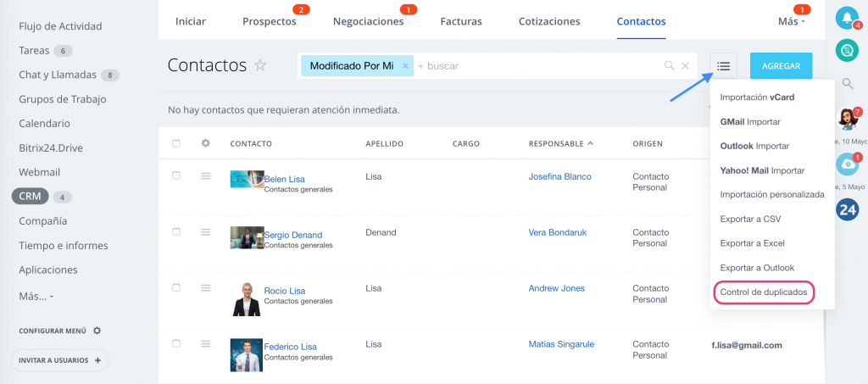The height and width of the screenshot is (384, 868).
Task: Open grid settings gear in table header
Action: (x=206, y=143)
